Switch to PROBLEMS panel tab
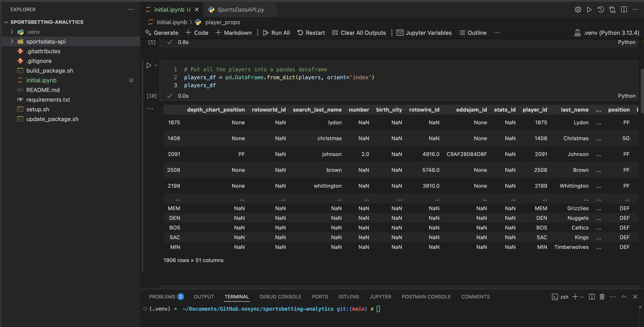The image size is (644, 327). 166,297
